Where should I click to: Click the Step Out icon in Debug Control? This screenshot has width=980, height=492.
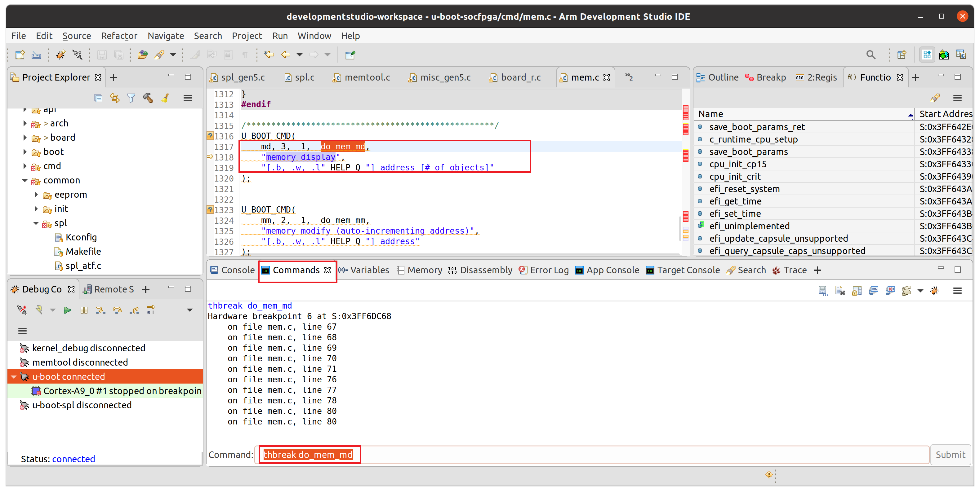[x=134, y=310]
